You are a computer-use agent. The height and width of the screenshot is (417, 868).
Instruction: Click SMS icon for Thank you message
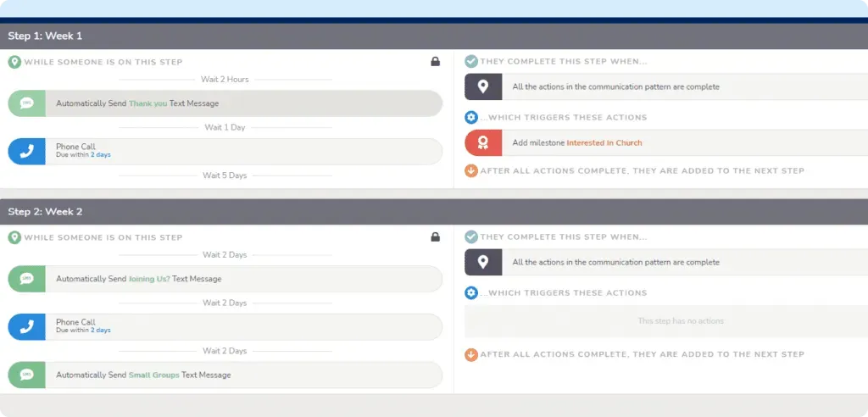tap(26, 103)
